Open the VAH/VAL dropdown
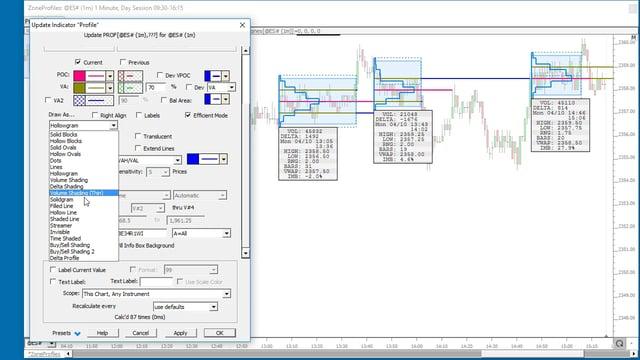 pos(178,160)
